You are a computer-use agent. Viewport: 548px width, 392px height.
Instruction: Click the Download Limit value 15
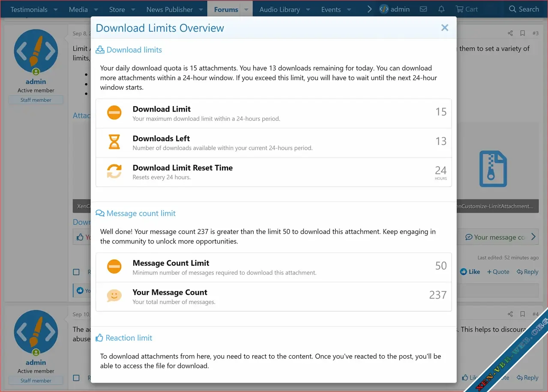point(441,112)
